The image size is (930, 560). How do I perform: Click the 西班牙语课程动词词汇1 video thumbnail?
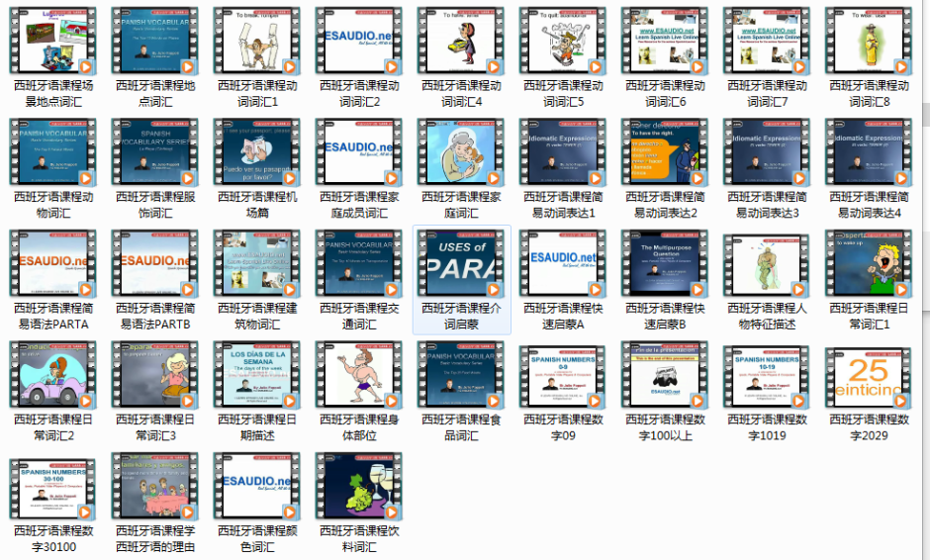tap(256, 42)
